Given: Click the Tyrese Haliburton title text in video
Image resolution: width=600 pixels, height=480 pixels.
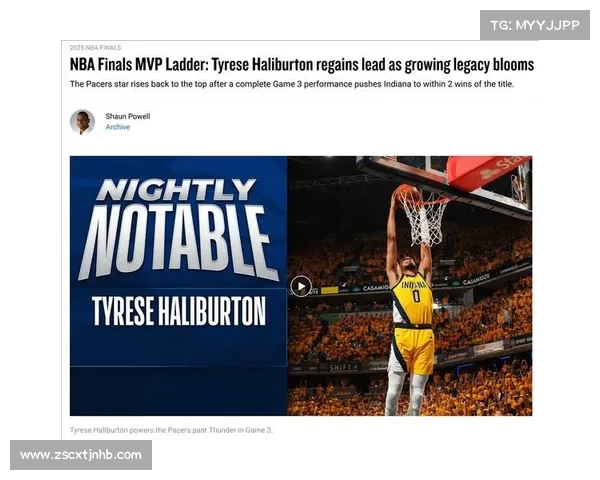Looking at the screenshot, I should point(179,310).
